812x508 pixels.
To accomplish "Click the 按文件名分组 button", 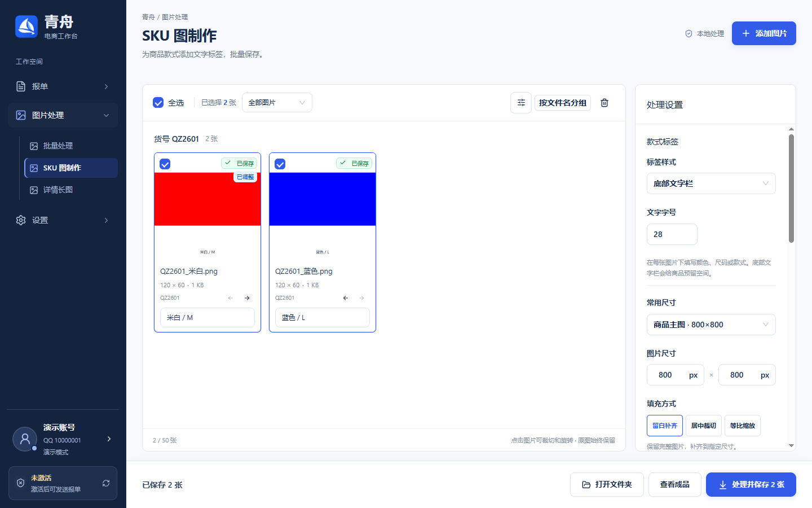I will 563,103.
